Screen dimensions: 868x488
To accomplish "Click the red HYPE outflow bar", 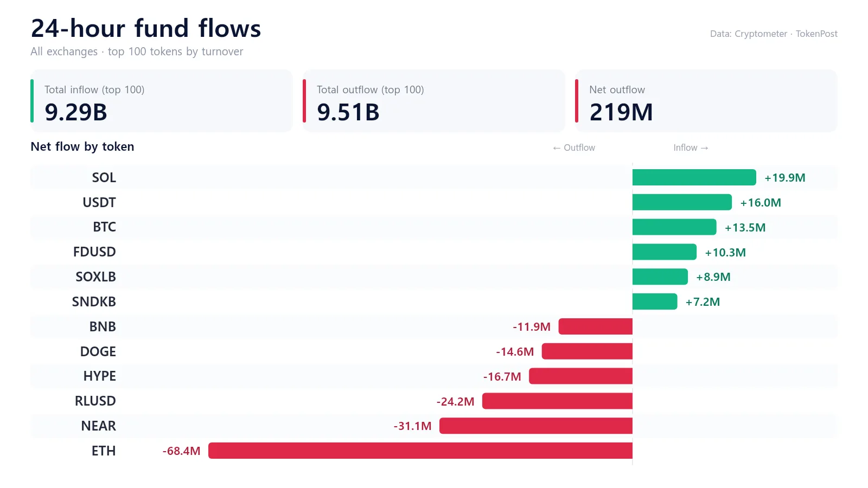I will 580,376.
